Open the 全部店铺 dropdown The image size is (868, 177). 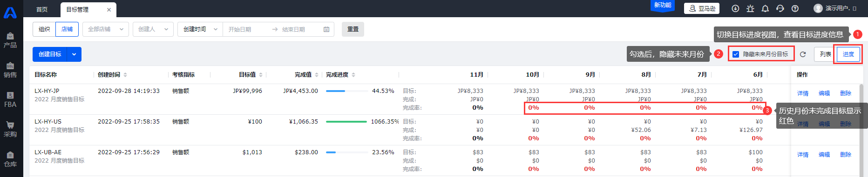point(106,29)
